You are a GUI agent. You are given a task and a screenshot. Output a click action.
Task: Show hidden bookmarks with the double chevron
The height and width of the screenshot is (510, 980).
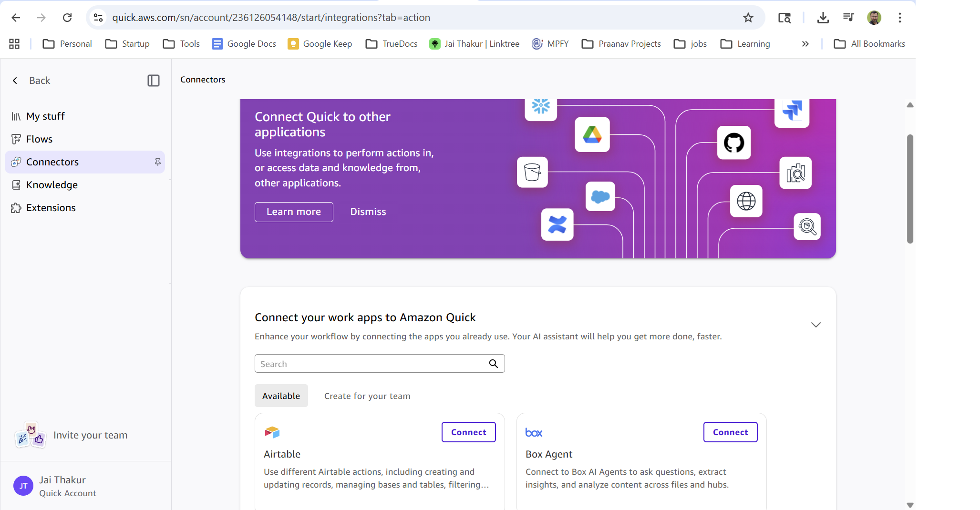click(805, 43)
